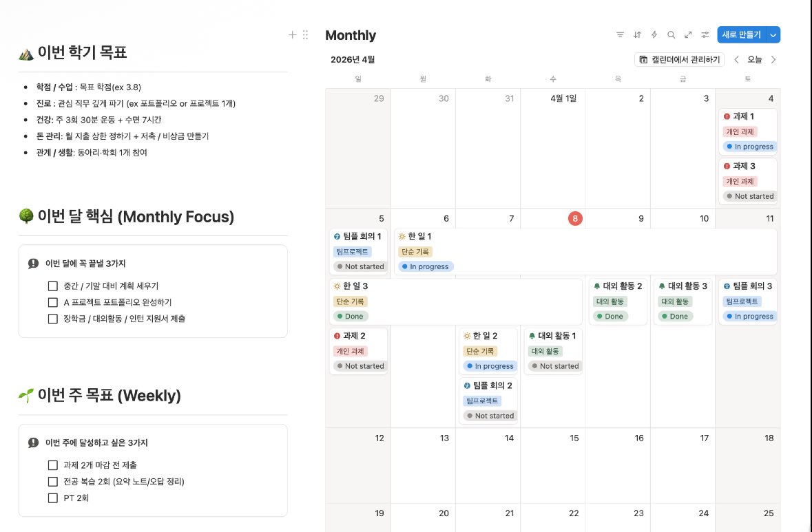Click the sun icon on 한 일 1
The height and width of the screenshot is (532, 812).
coord(402,237)
